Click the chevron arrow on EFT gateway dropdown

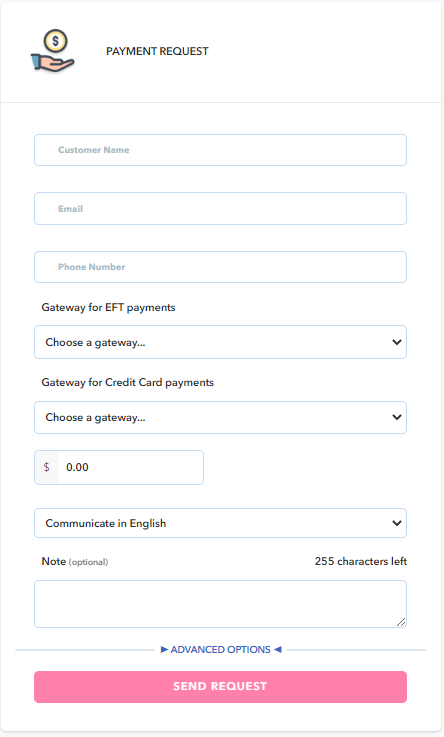397,342
